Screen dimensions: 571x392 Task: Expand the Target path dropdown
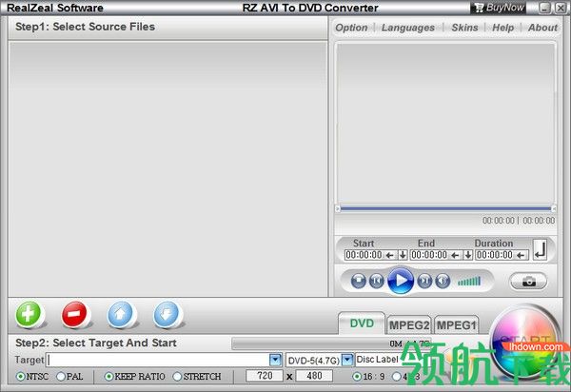click(x=276, y=360)
